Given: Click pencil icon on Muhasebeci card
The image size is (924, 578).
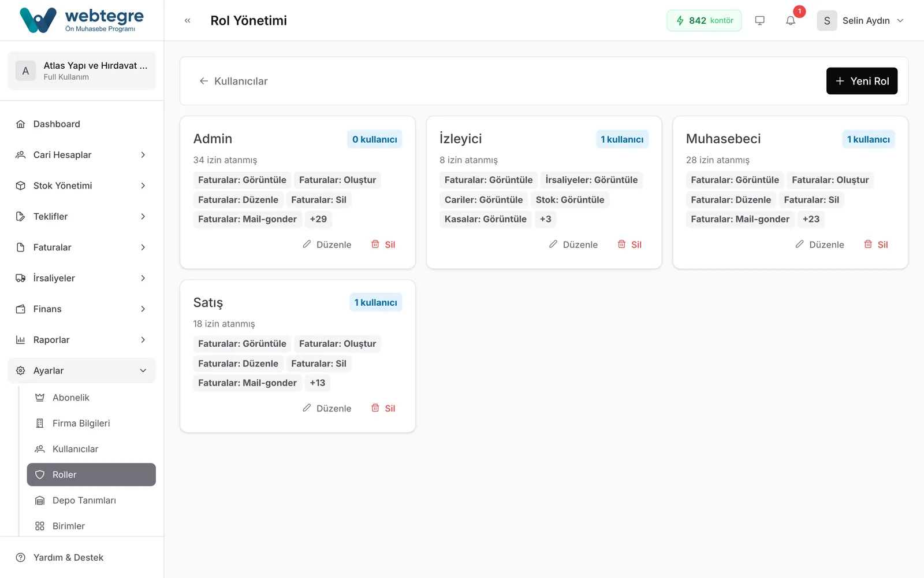Looking at the screenshot, I should tap(800, 244).
